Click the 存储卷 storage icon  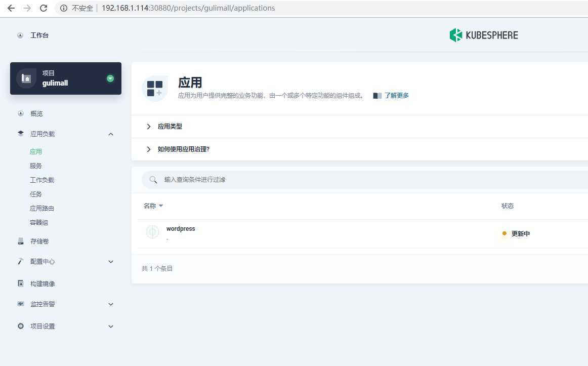click(x=21, y=241)
